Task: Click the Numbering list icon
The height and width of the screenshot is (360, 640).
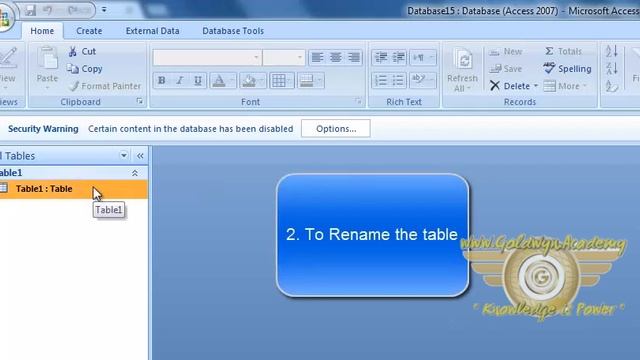Action: click(381, 80)
